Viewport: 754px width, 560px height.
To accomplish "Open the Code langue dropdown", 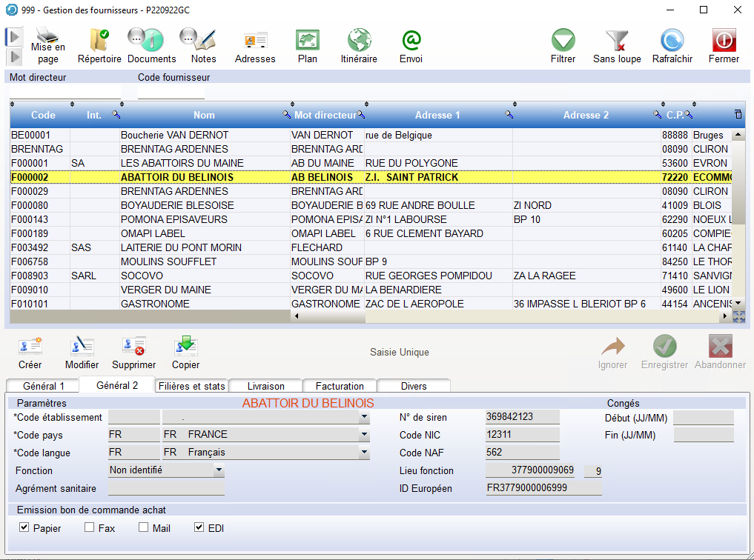I will click(x=364, y=453).
